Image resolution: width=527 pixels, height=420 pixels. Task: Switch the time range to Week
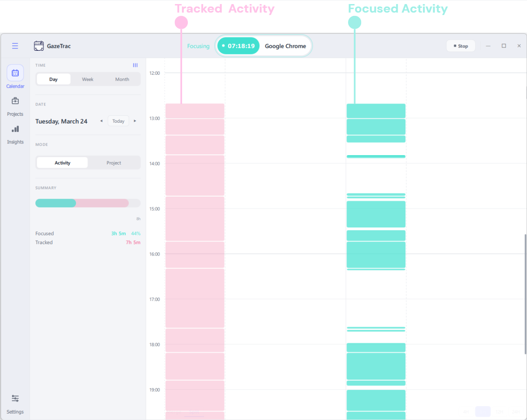87,79
